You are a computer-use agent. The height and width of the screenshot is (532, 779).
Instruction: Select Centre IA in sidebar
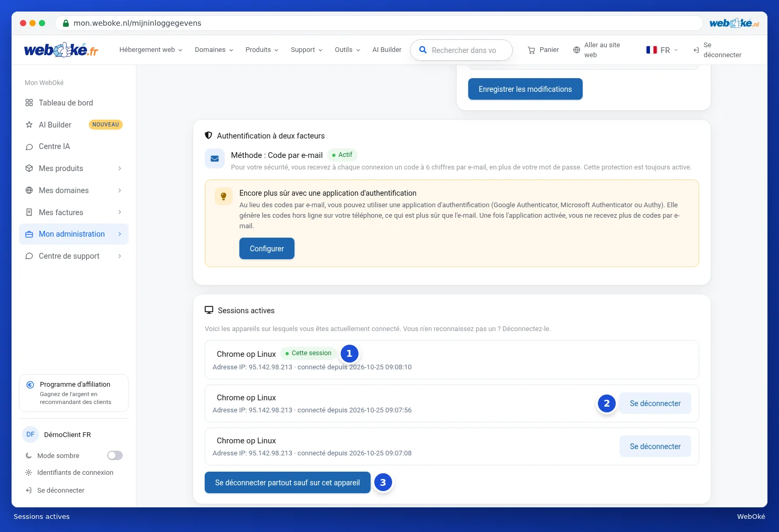pos(73,147)
